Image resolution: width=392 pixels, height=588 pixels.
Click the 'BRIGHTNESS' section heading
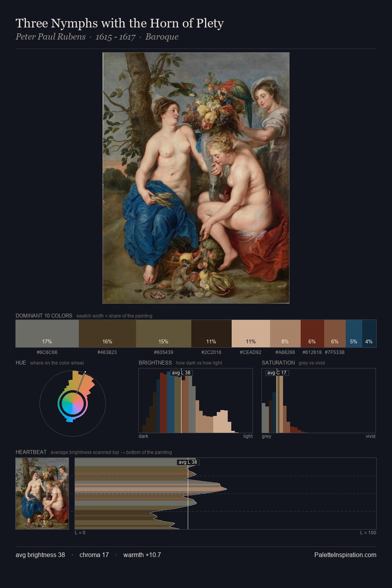click(x=155, y=363)
